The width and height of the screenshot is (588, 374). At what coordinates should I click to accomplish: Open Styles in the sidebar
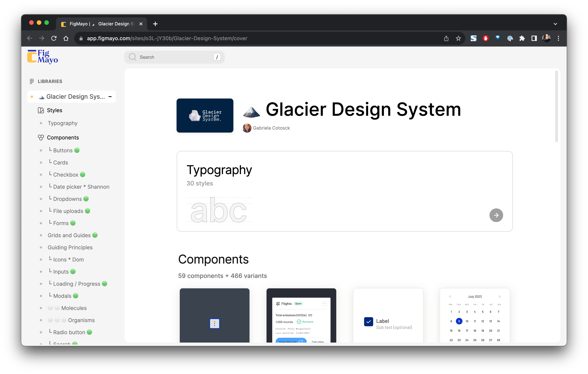coord(54,110)
